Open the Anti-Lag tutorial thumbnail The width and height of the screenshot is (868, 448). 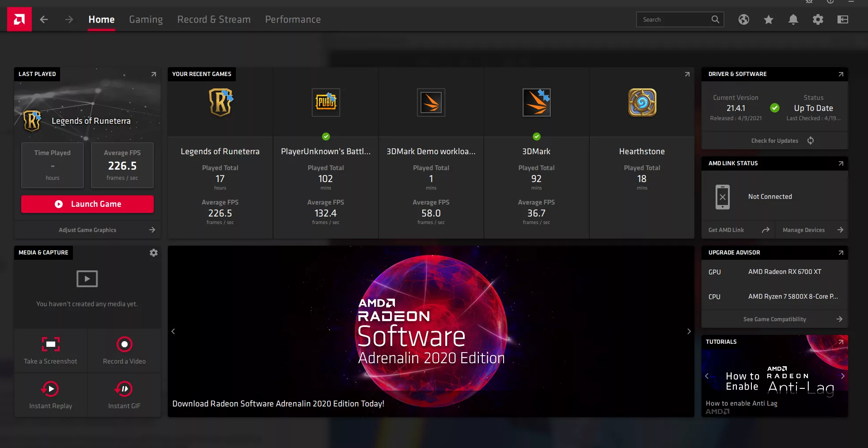[x=775, y=376]
